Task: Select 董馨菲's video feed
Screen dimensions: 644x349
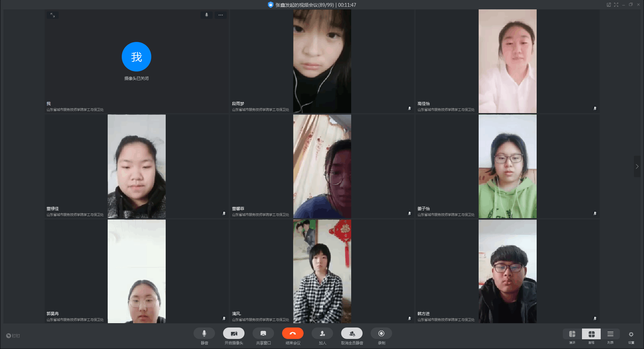Action: point(322,166)
